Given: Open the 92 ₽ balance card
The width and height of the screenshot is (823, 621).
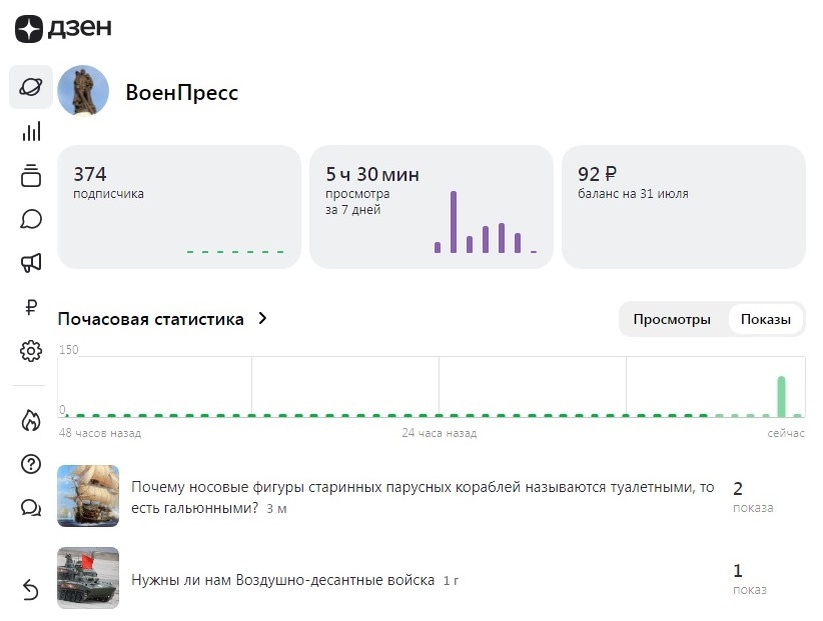Looking at the screenshot, I should [683, 207].
